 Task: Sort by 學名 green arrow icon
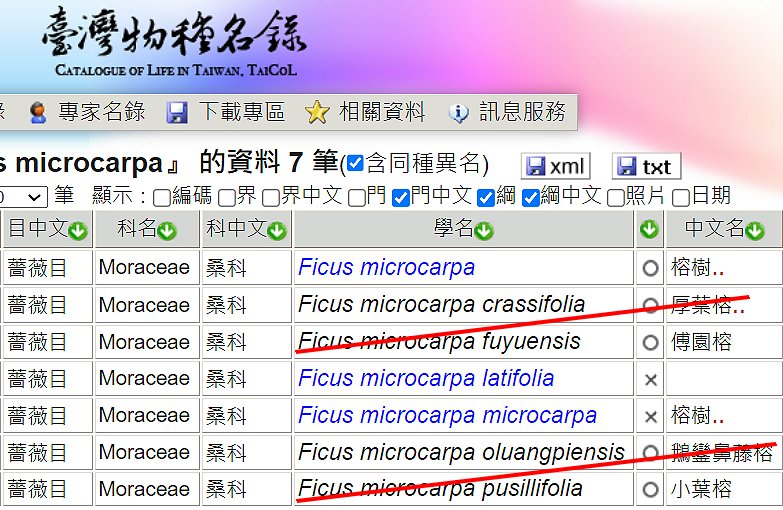484,231
